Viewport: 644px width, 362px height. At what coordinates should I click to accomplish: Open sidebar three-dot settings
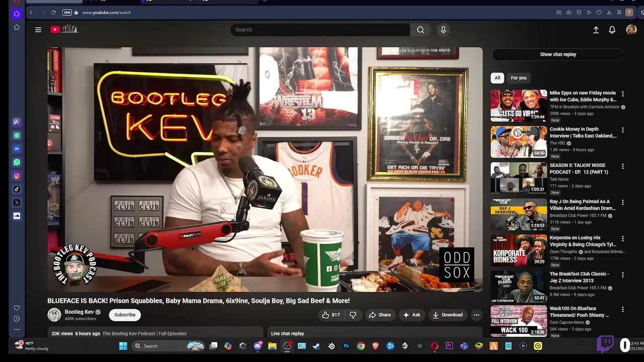tap(17, 329)
